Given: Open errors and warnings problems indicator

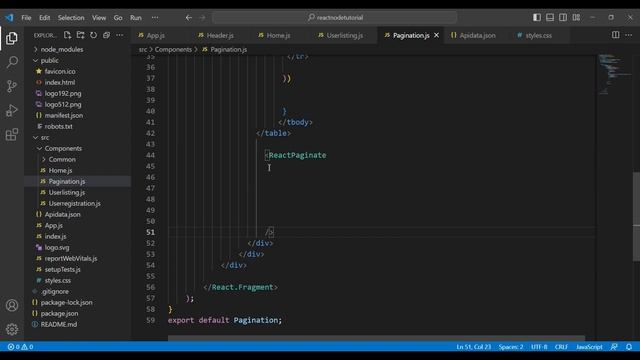Looking at the screenshot, I should (x=20, y=347).
